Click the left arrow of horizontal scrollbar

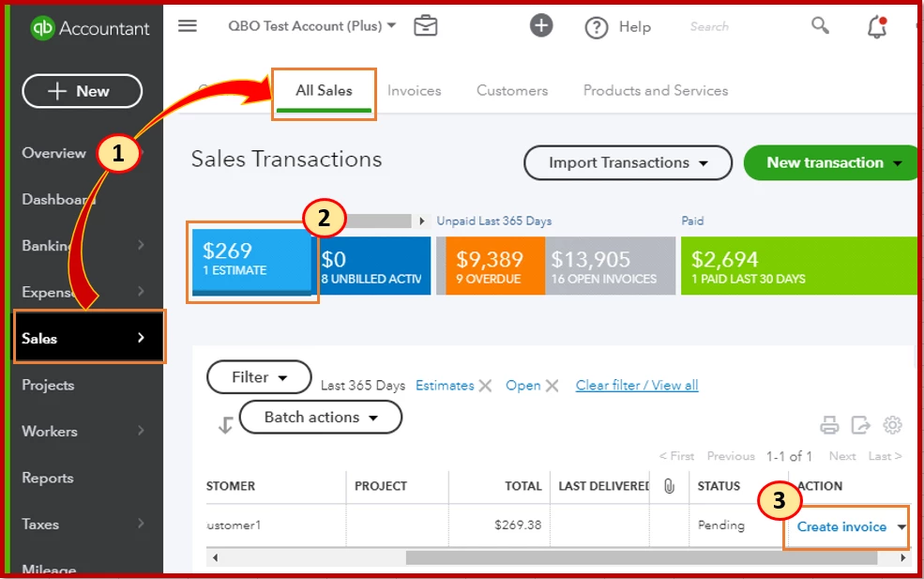215,557
